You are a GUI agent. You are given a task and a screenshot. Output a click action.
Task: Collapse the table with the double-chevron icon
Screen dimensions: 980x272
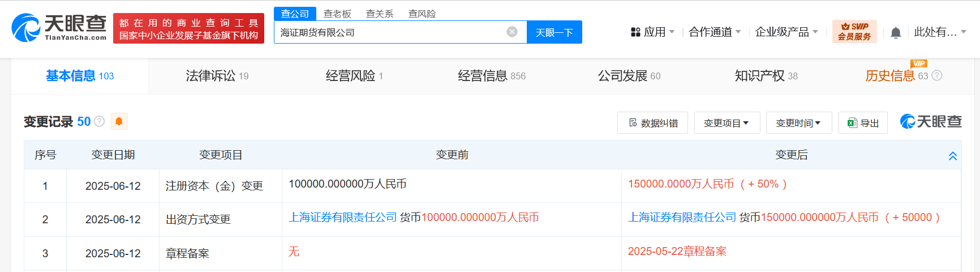(x=953, y=156)
